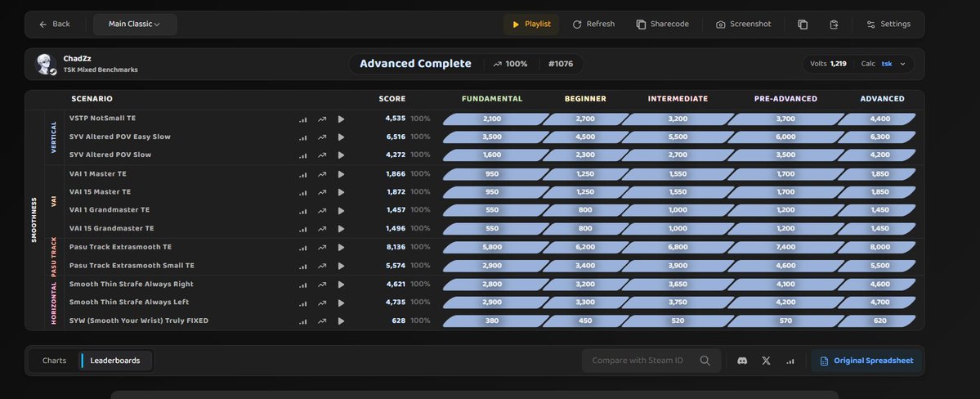Play Pasu Track Extrasmooth TE
Screen dimensions: 980x399
click(x=342, y=248)
